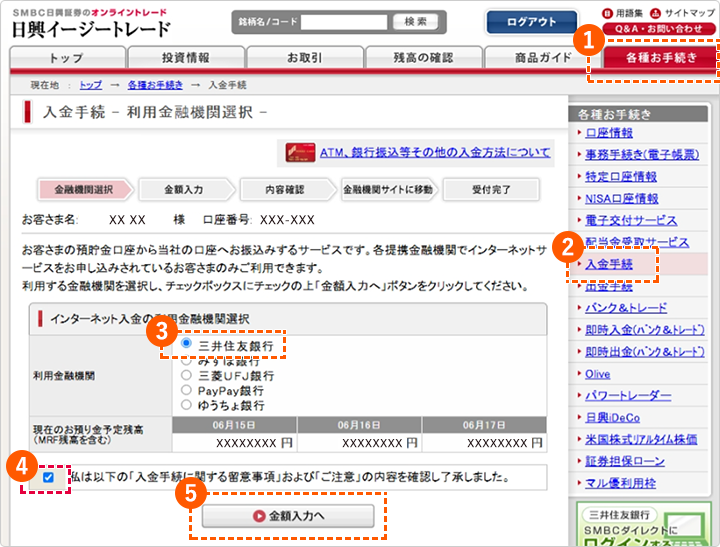Open the 商品ガイド tab
The image size is (720, 547).
542,57
